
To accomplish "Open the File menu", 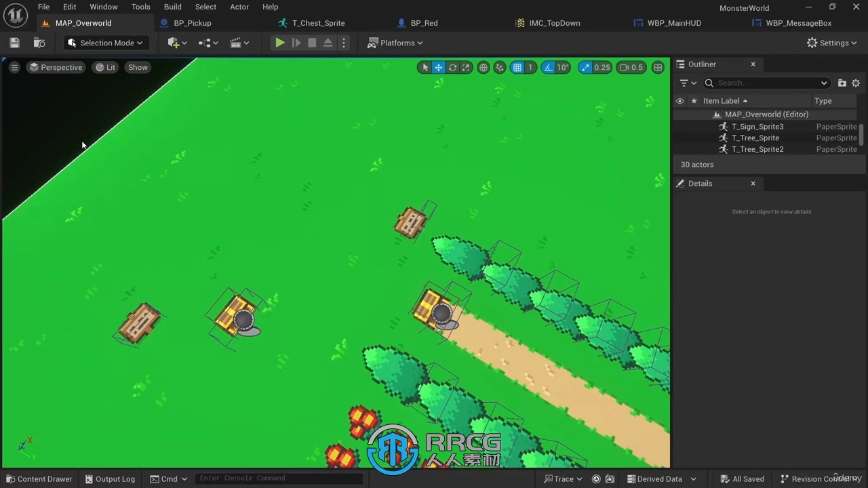I will pos(43,7).
